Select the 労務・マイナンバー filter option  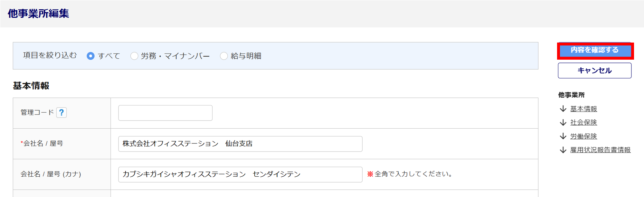[134, 56]
